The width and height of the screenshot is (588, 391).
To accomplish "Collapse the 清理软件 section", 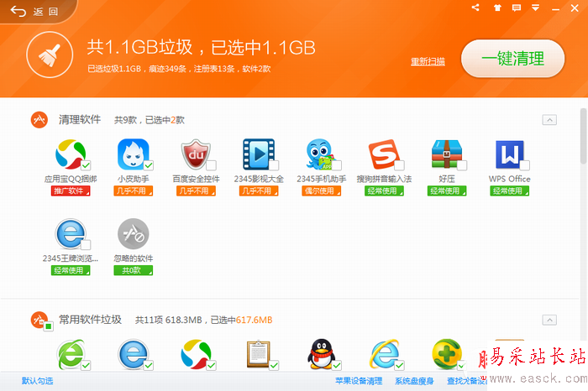I will point(549,120).
